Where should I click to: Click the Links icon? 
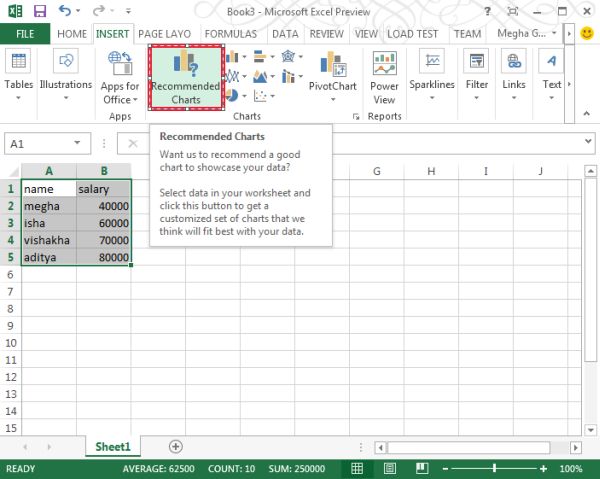514,61
